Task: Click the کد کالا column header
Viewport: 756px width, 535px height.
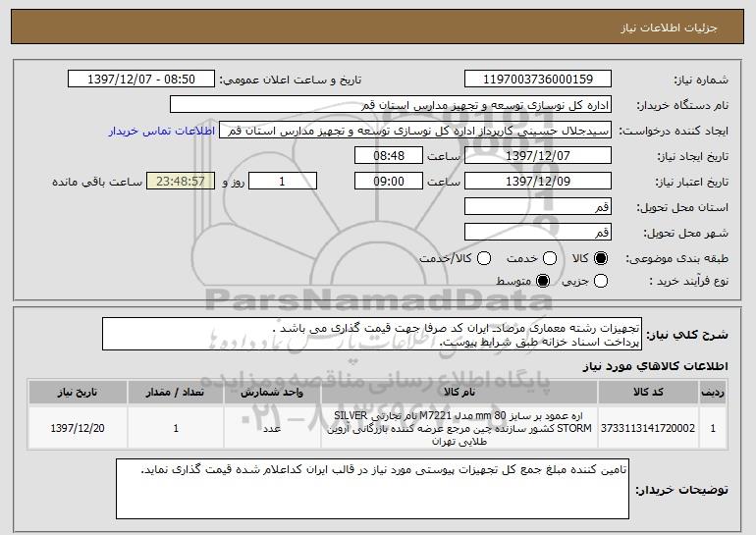Action: coord(648,393)
